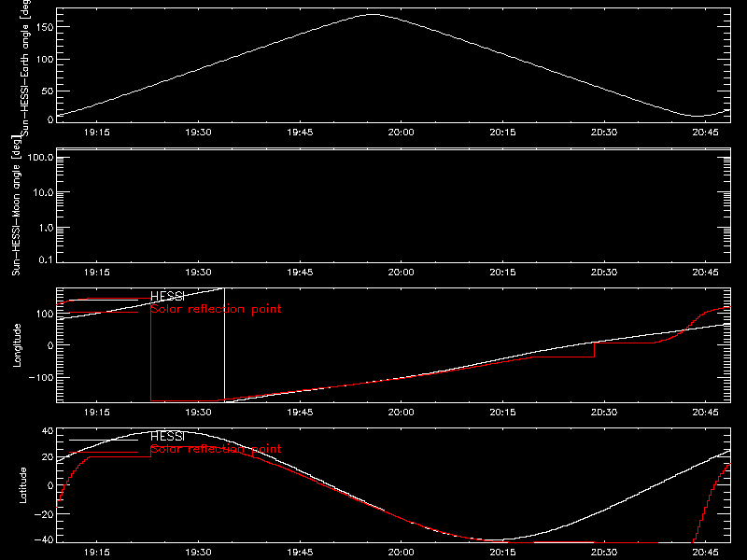Click 20:00 time label under Latitude plot

402,553
